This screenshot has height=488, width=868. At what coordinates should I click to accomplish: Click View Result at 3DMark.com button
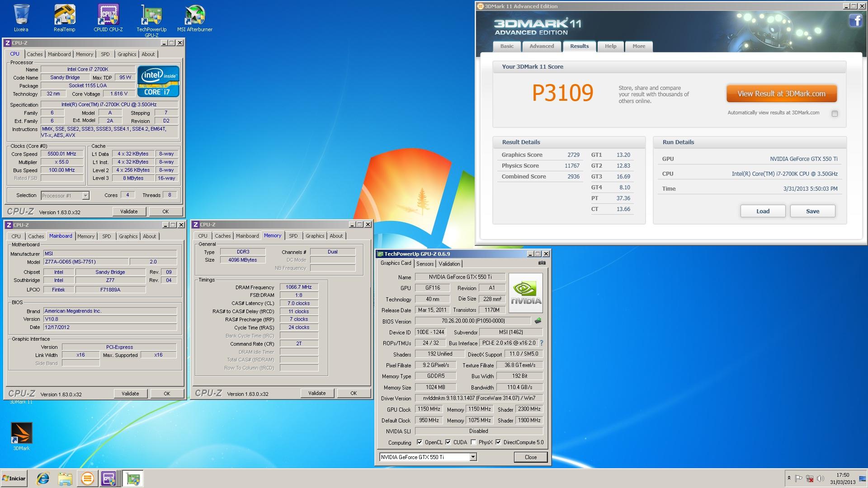[x=782, y=94]
